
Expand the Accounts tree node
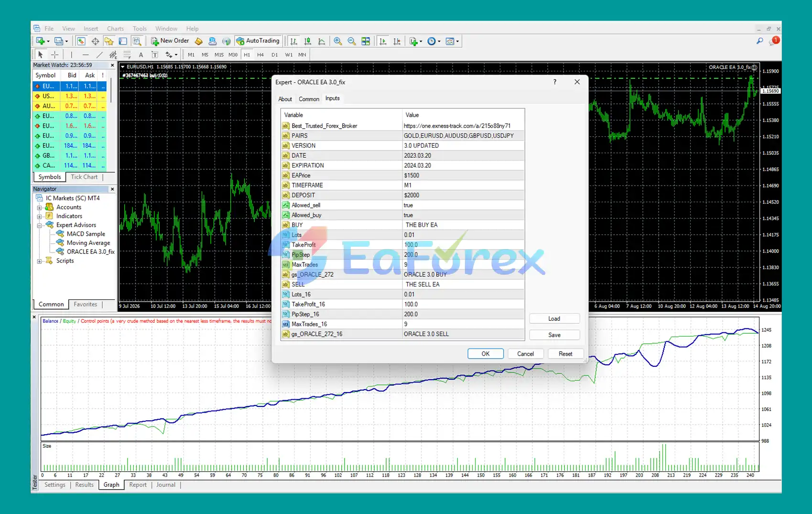(40, 208)
